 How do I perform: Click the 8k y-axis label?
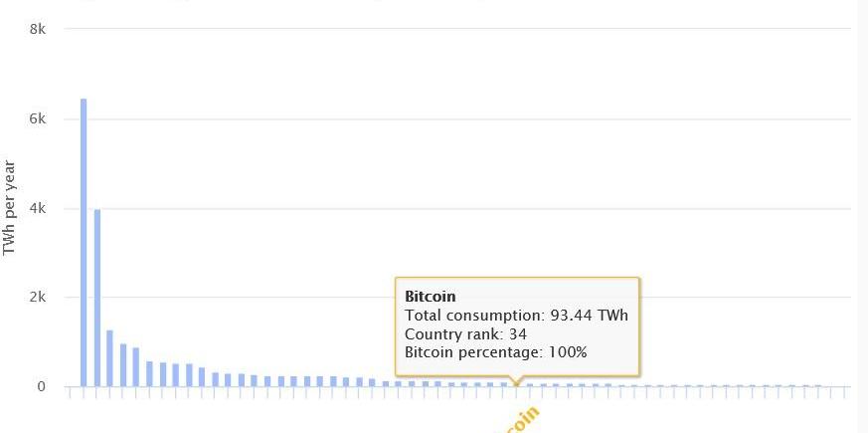38,29
